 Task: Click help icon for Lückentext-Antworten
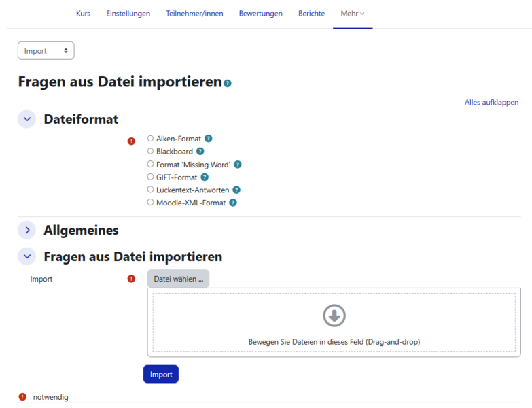click(x=236, y=190)
